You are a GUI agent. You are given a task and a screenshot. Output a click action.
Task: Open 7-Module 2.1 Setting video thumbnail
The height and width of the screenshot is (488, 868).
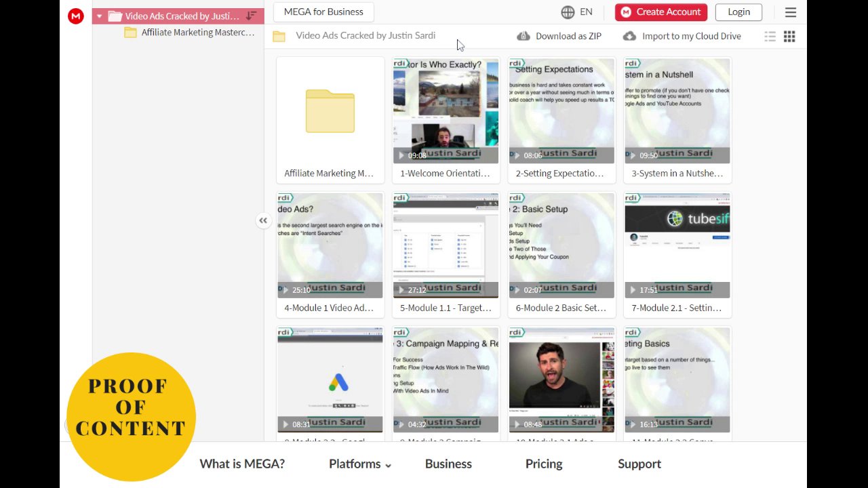[x=677, y=245]
